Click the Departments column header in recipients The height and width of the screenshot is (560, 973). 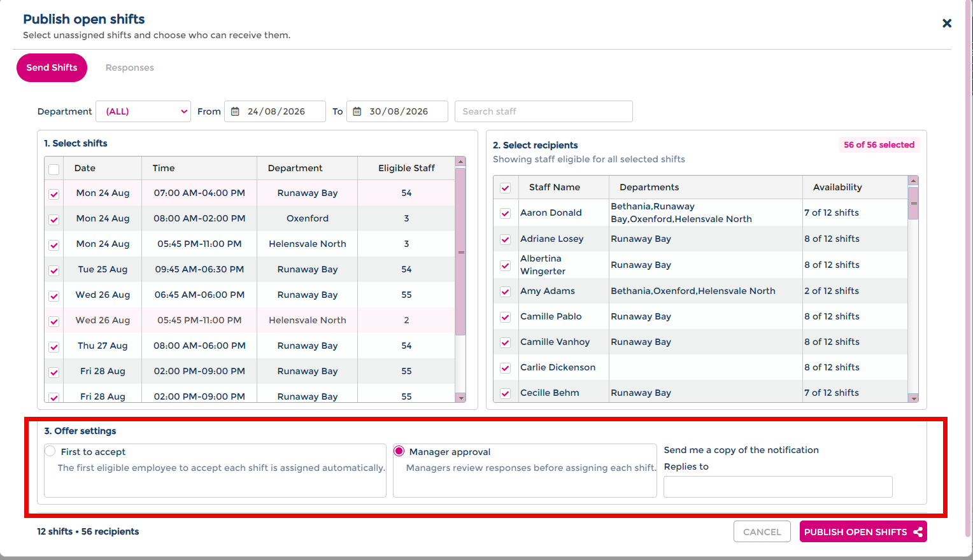pos(650,187)
